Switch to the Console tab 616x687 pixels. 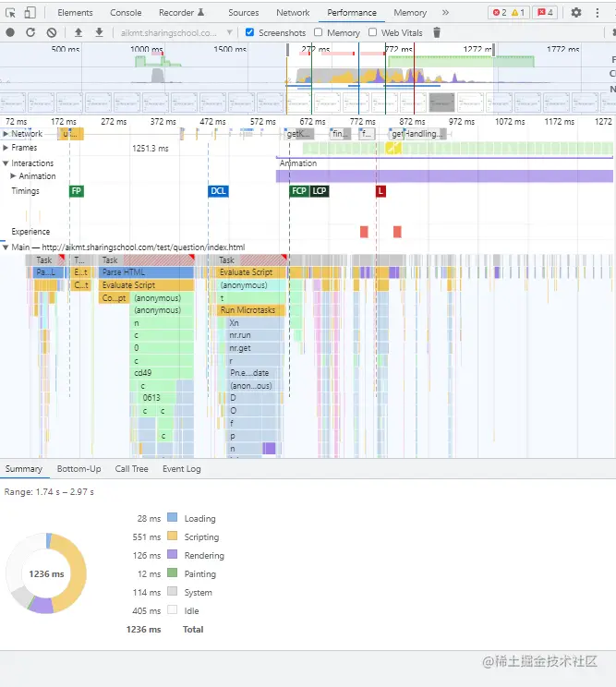pos(126,13)
